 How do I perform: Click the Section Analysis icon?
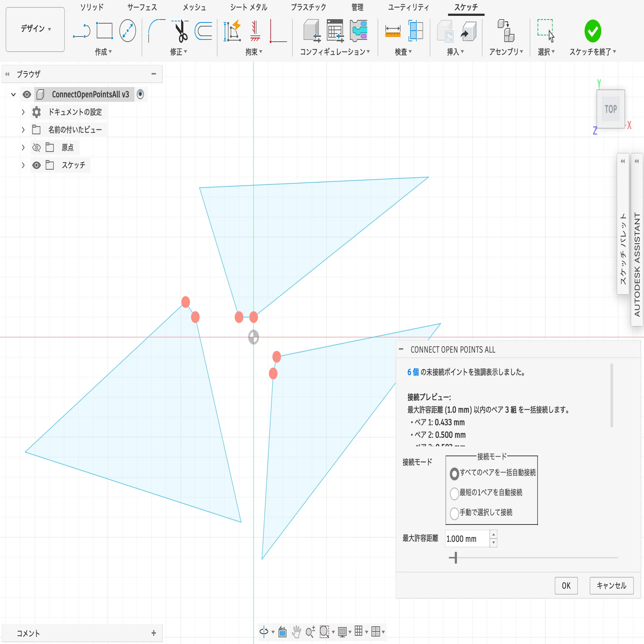[416, 31]
